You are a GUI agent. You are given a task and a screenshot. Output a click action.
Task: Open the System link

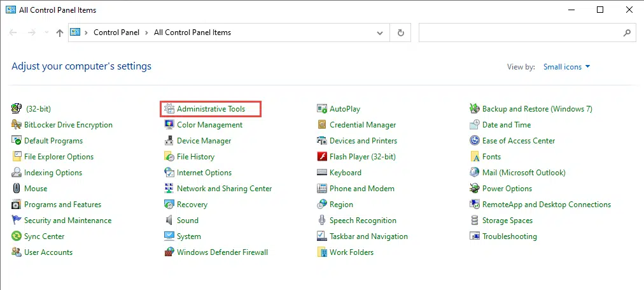click(x=189, y=236)
